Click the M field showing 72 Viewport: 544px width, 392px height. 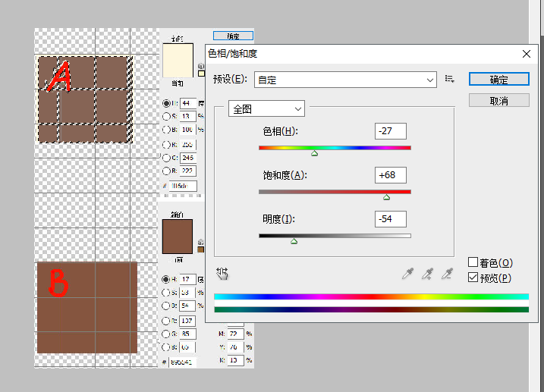coord(235,334)
